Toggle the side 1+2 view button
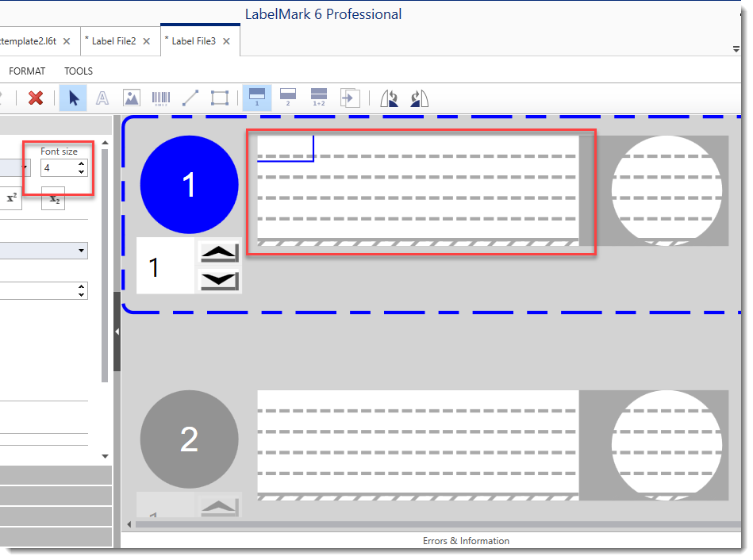The height and width of the screenshot is (560, 753). [318, 98]
